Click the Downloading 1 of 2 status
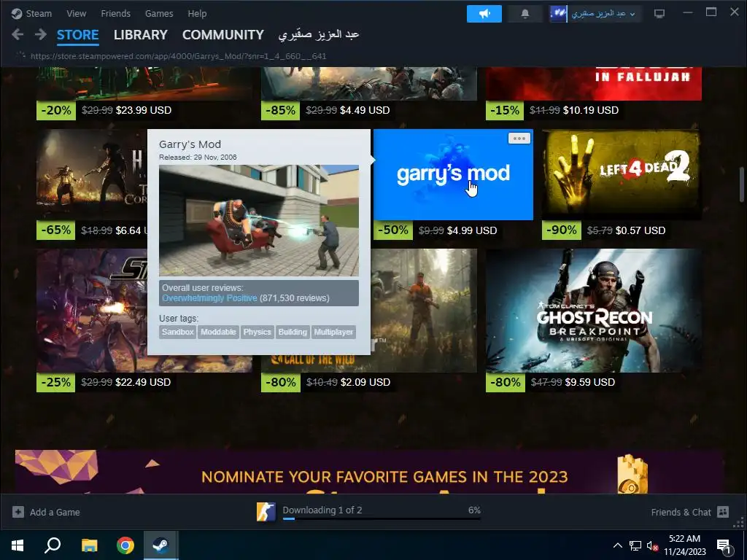Image resolution: width=747 pixels, height=560 pixels. click(x=322, y=510)
